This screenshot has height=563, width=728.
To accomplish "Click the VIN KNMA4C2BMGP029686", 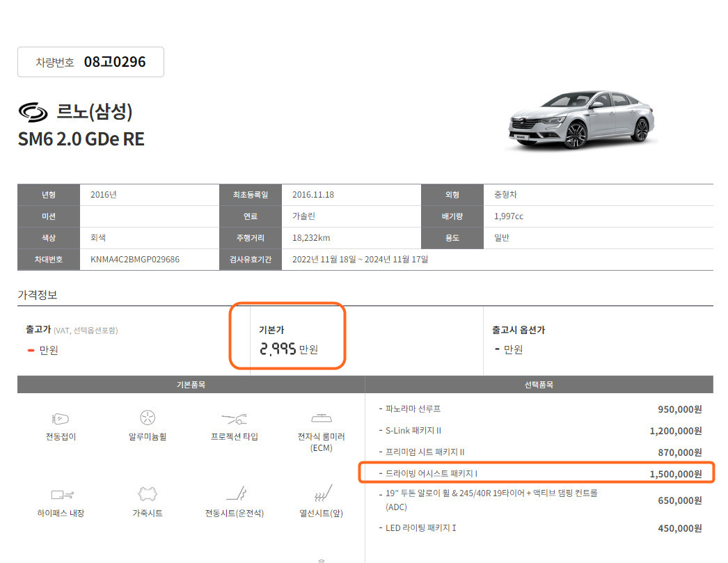I will 134,260.
